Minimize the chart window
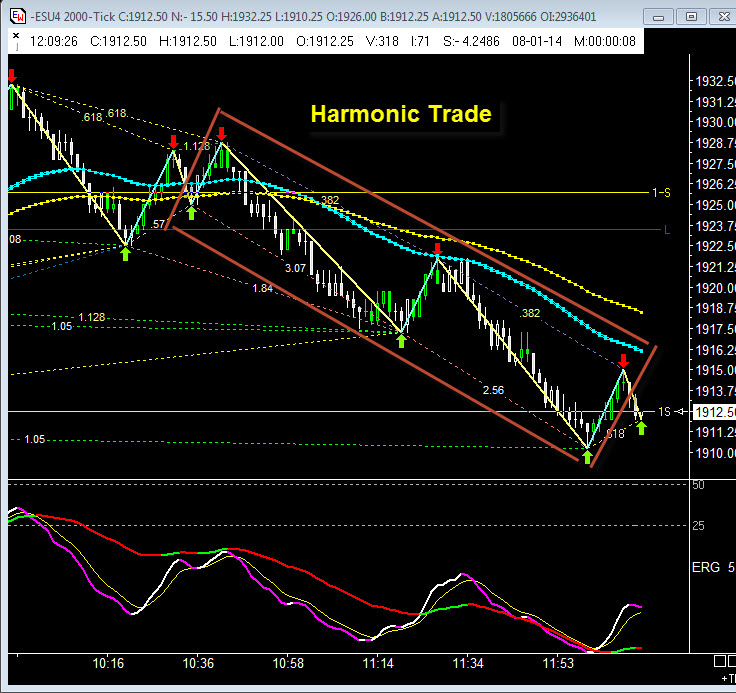Screen dimensions: 736x693 coord(660,17)
